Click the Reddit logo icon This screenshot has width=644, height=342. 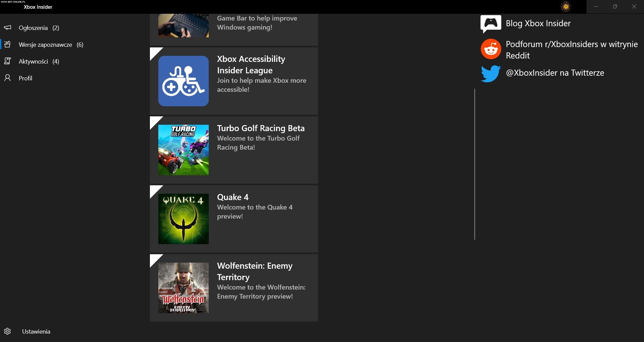(x=491, y=49)
